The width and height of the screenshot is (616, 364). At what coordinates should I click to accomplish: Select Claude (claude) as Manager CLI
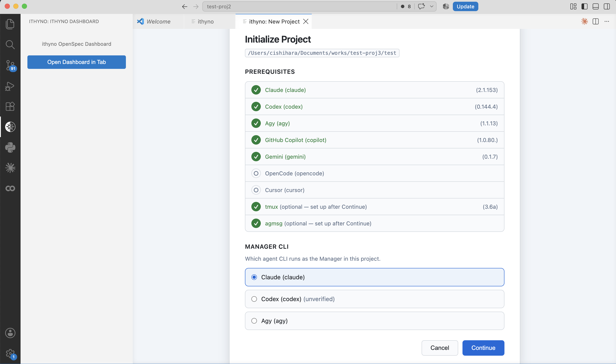tap(374, 277)
